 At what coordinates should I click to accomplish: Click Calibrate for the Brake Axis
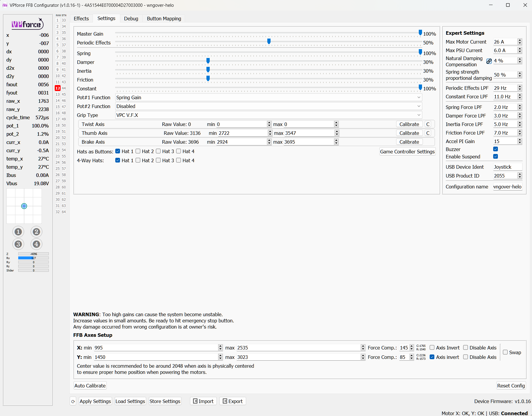[409, 142]
